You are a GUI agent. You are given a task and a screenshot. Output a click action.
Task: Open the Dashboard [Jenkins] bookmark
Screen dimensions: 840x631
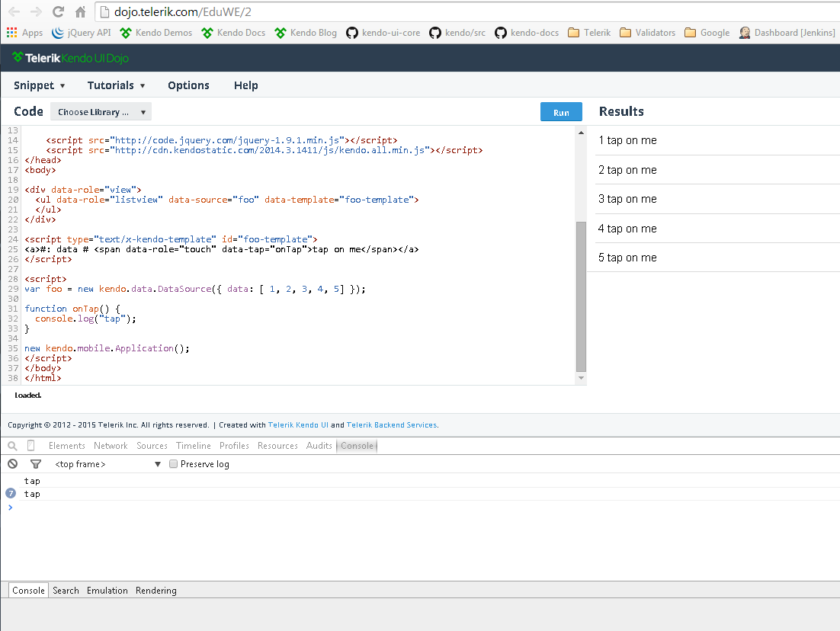(787, 33)
